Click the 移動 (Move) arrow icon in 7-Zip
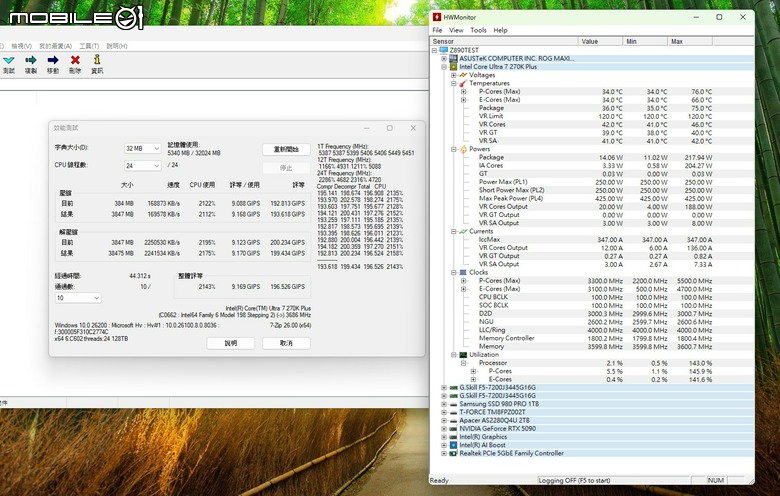This screenshot has width=780, height=496. point(53,60)
